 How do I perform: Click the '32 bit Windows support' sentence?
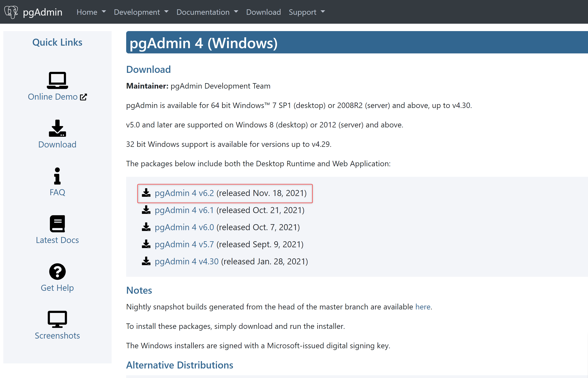[x=229, y=144]
